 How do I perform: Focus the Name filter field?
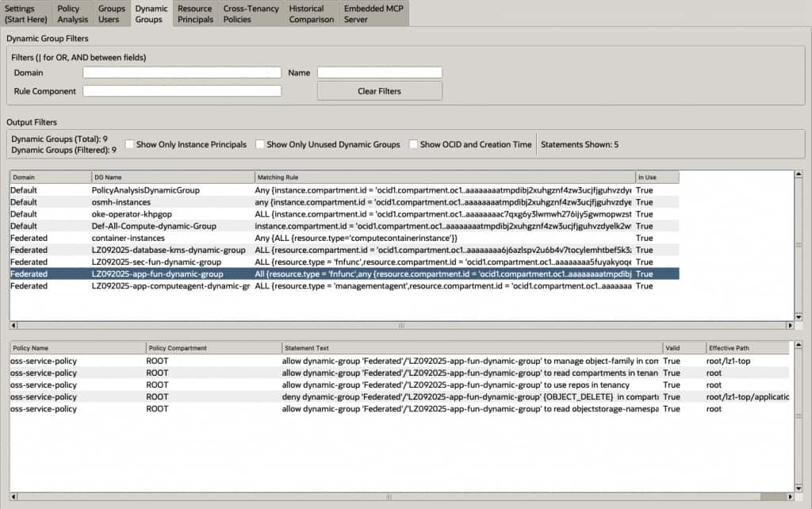(x=380, y=72)
